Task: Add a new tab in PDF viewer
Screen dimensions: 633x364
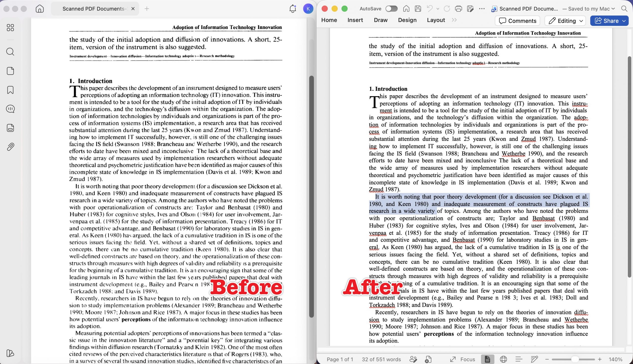Action: tap(147, 9)
